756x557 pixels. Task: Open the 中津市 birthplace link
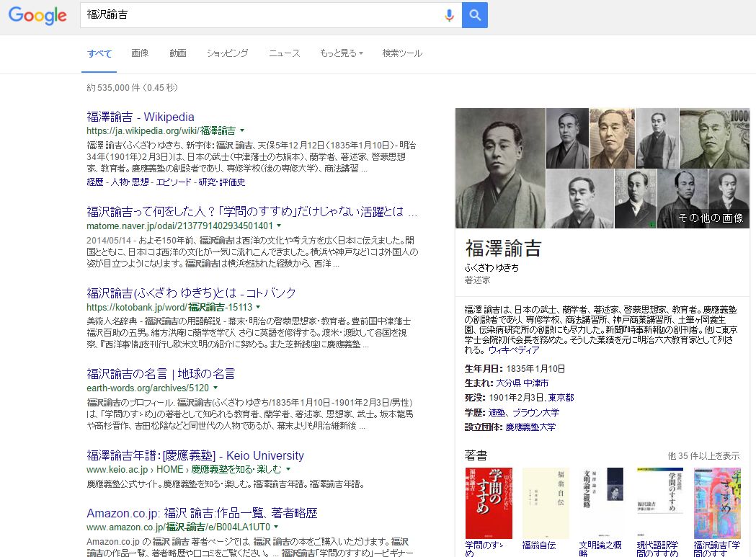coord(535,383)
